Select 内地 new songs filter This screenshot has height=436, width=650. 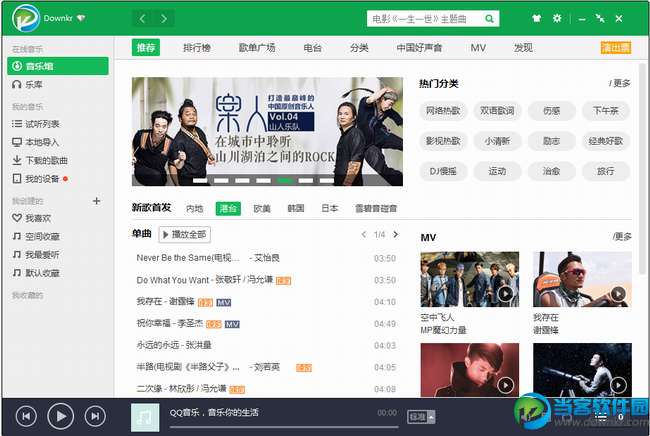(194, 208)
